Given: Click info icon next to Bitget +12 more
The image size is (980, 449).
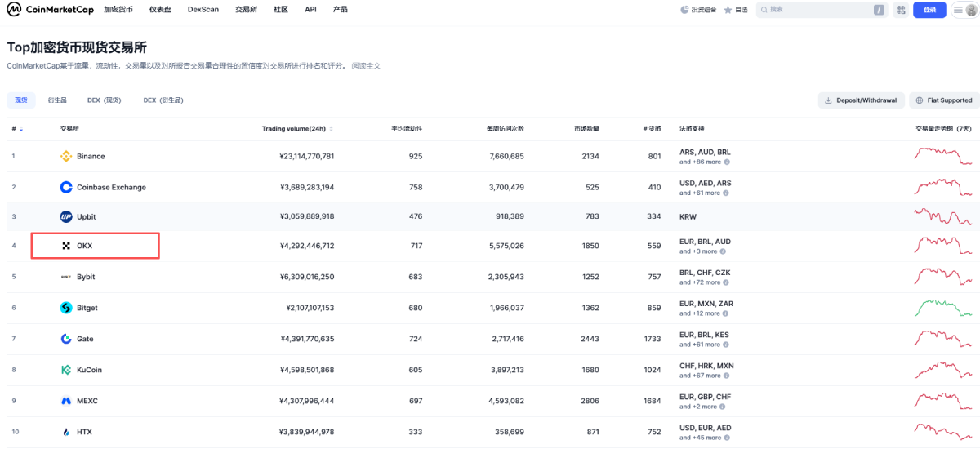Looking at the screenshot, I should pos(726,313).
